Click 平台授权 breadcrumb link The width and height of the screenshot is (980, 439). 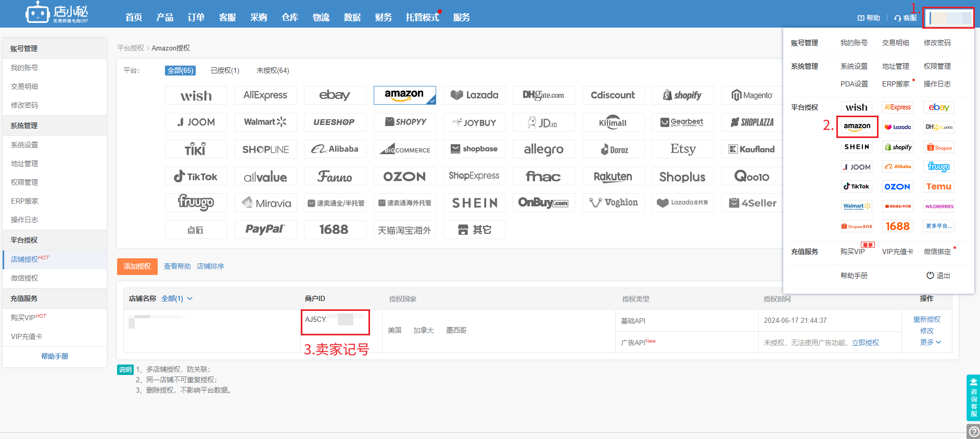pos(130,48)
